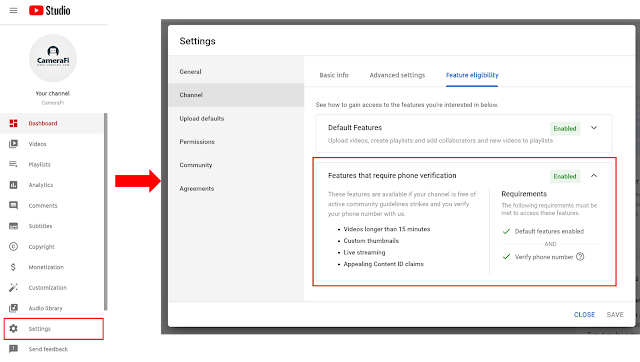
Task: Click the Customization wand icon
Action: point(13,288)
